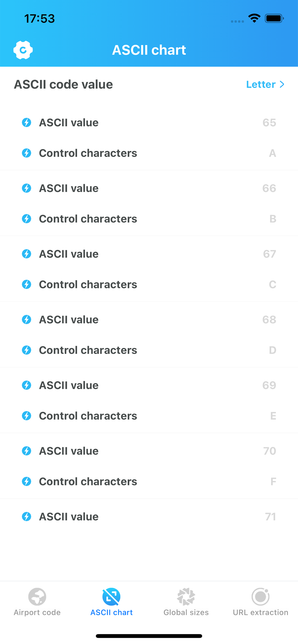Select the ASCII value 70 entry
Screen dimensions: 298x644
coord(149,451)
